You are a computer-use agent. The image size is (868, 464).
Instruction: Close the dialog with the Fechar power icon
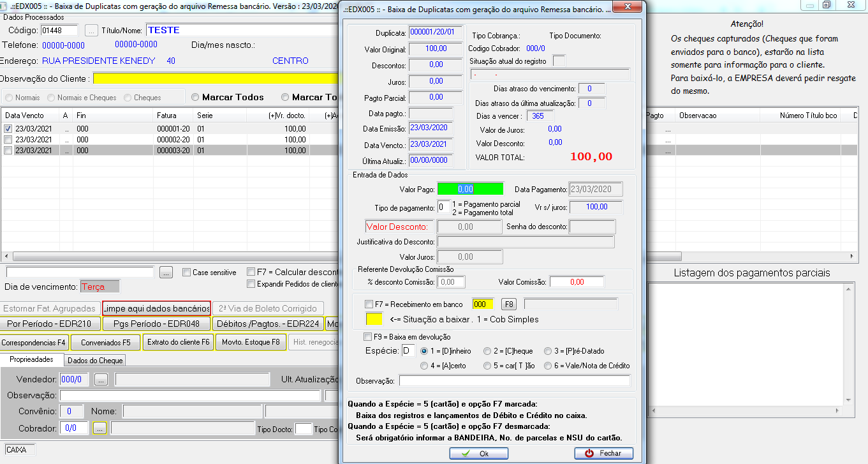pos(603,453)
